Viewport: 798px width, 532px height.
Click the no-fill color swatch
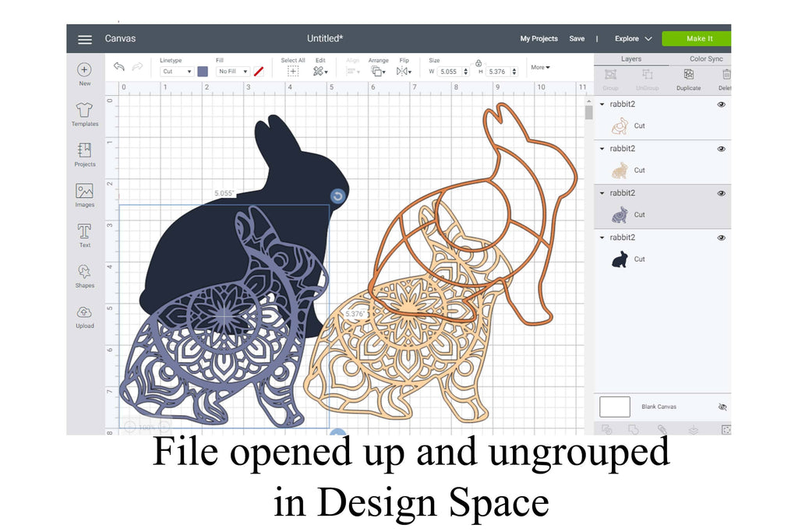(x=259, y=72)
